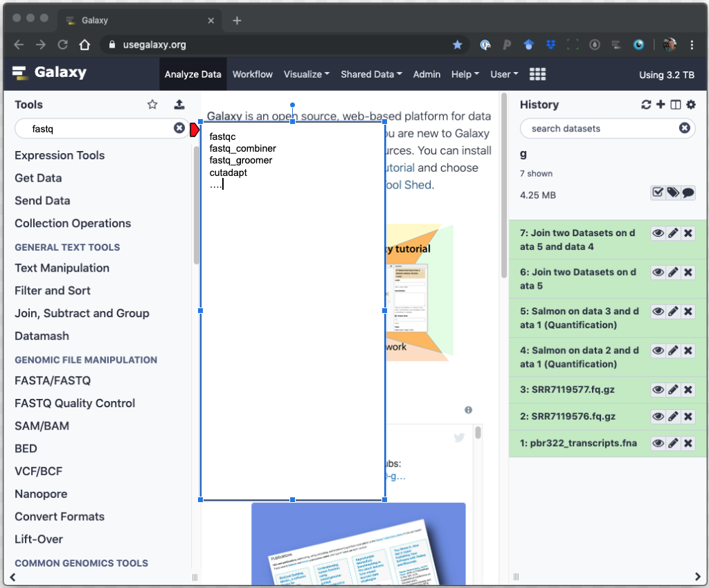The image size is (709, 588).
Task: View data of pbr322_transcripts.fna
Action: [x=658, y=443]
